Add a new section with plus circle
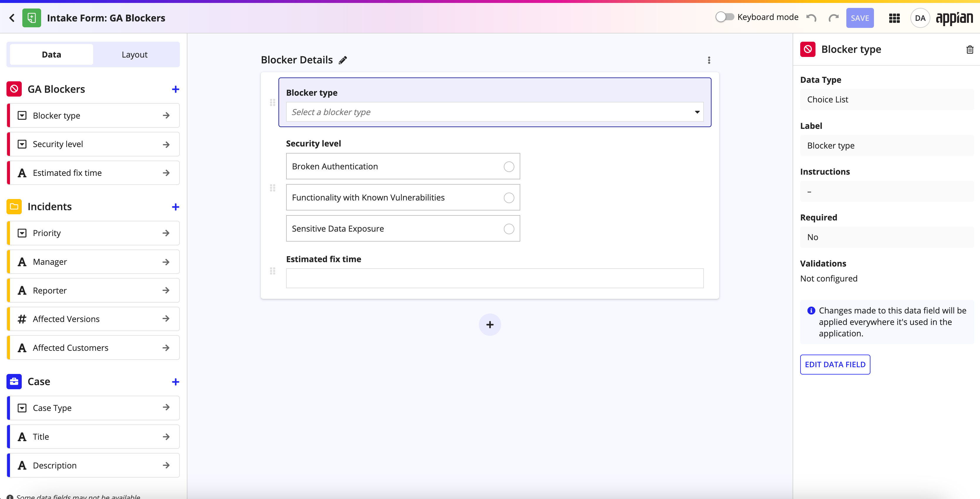This screenshot has height=499, width=980. (x=490, y=325)
